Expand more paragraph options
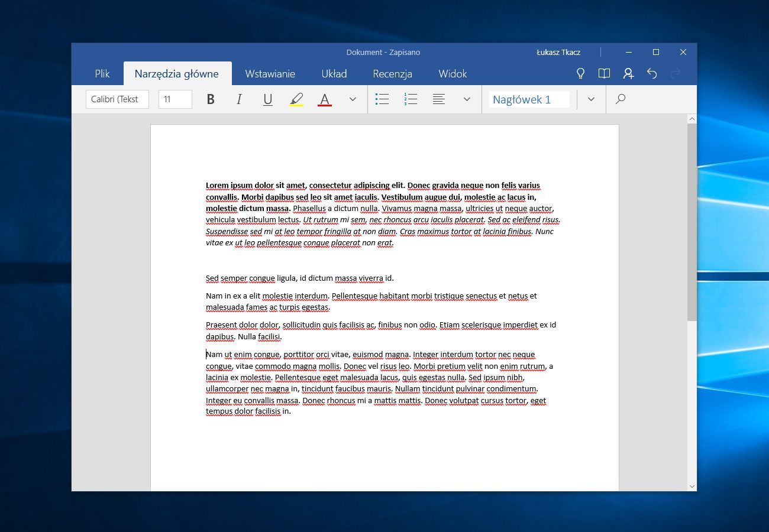The width and height of the screenshot is (769, 532). (x=467, y=99)
